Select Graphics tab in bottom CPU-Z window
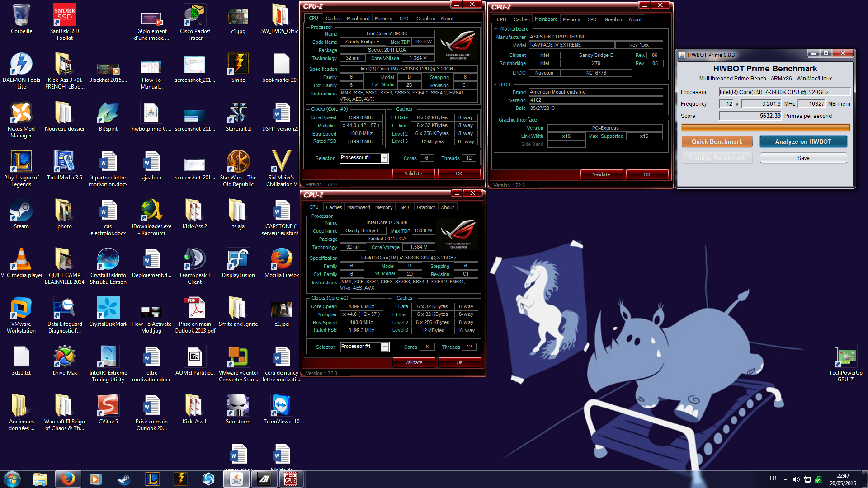This screenshot has height=488, width=868. (426, 207)
